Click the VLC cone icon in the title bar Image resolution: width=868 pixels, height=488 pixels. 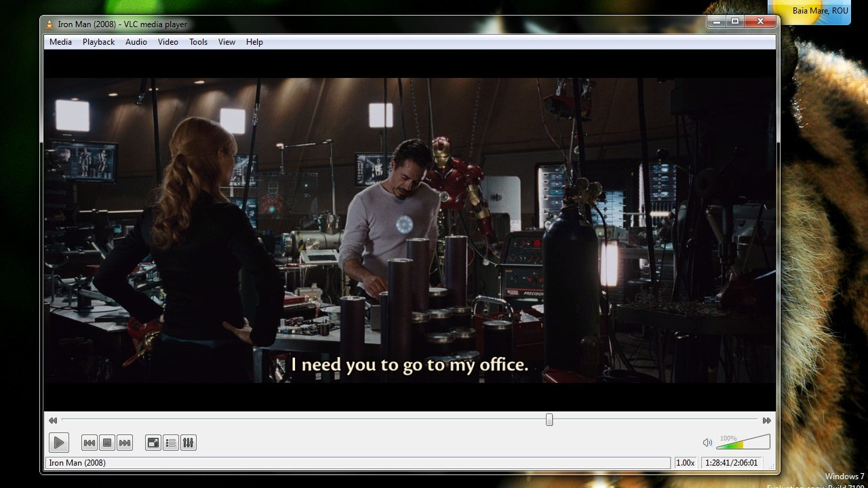[50, 24]
